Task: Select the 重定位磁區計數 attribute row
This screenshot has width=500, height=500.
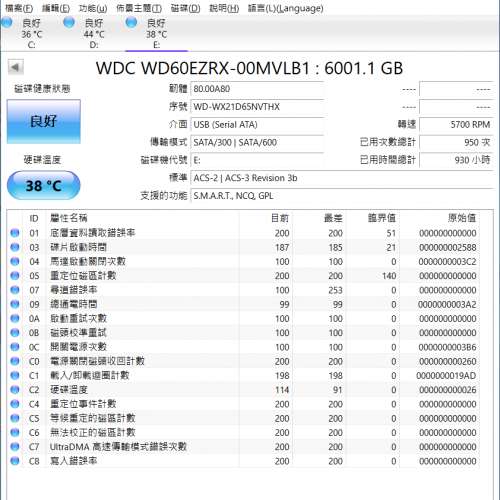Action: (243, 276)
